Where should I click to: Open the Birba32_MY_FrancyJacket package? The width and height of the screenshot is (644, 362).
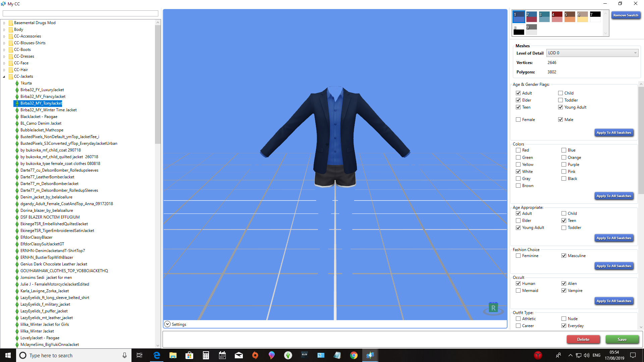click(43, 97)
